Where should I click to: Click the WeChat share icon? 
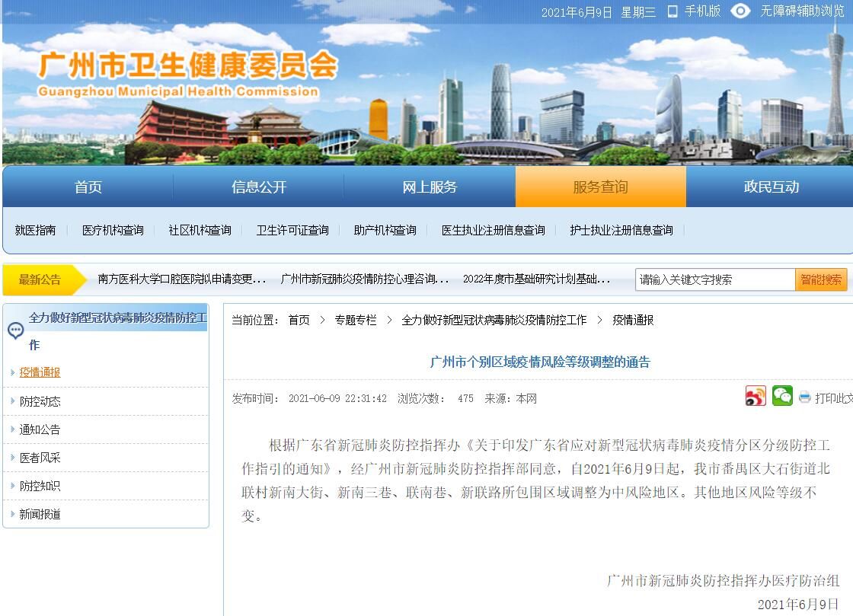(x=782, y=396)
